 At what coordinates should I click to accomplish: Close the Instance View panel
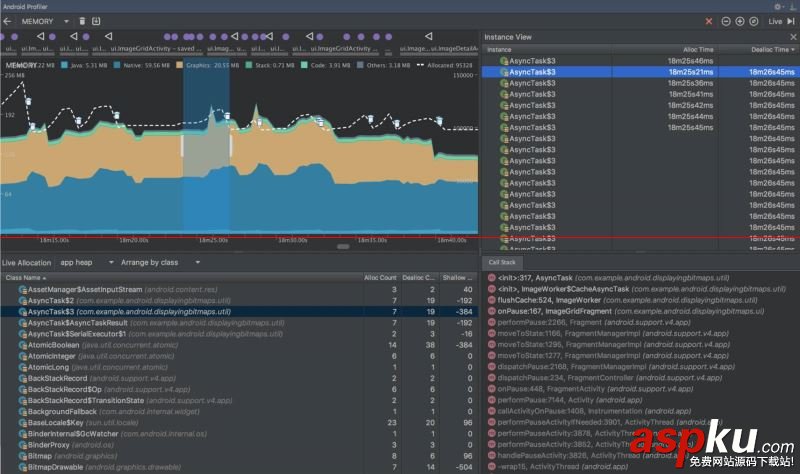coord(793,37)
